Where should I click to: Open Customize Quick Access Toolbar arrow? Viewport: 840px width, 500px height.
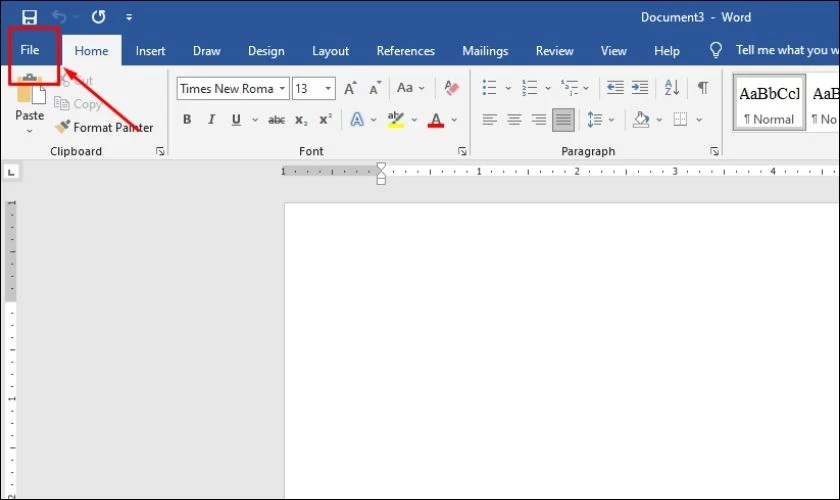129,17
